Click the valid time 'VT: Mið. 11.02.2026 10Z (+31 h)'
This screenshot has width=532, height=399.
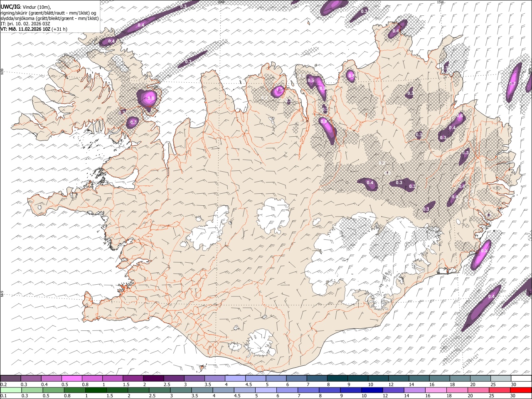34,29
